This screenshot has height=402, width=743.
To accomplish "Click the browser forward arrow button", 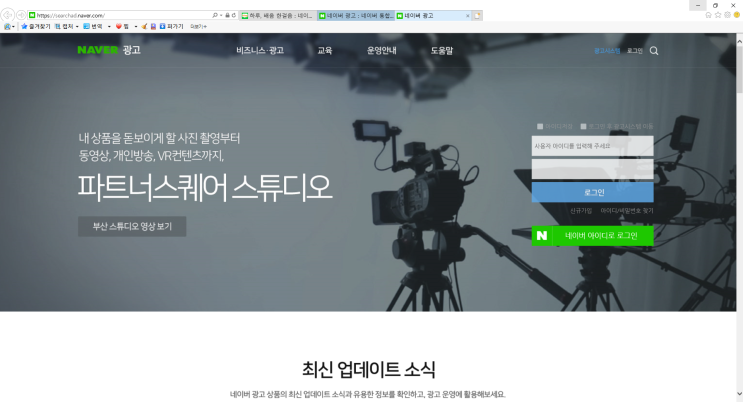I will [21, 16].
